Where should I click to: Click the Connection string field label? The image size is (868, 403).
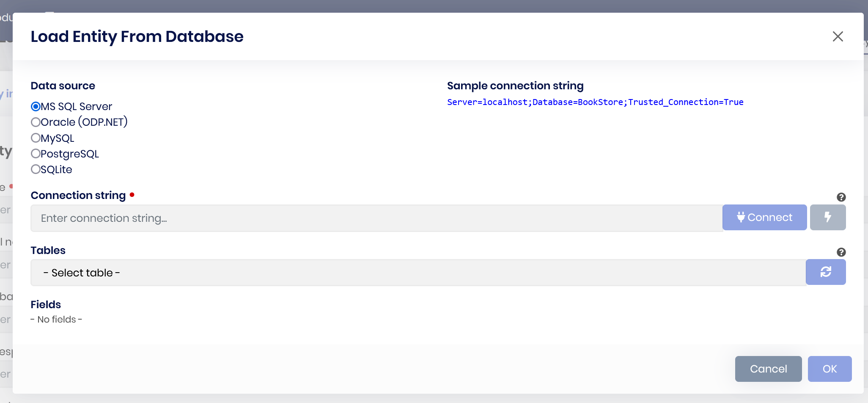pos(78,195)
